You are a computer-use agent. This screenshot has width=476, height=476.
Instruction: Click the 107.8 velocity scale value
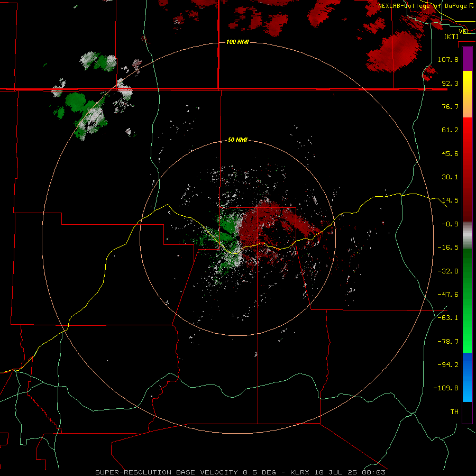pyautogui.click(x=448, y=59)
